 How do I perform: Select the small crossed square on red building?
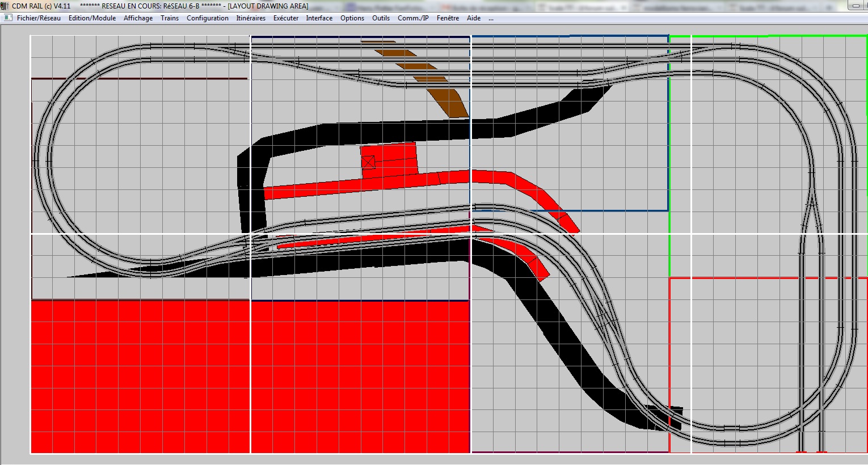[368, 162]
